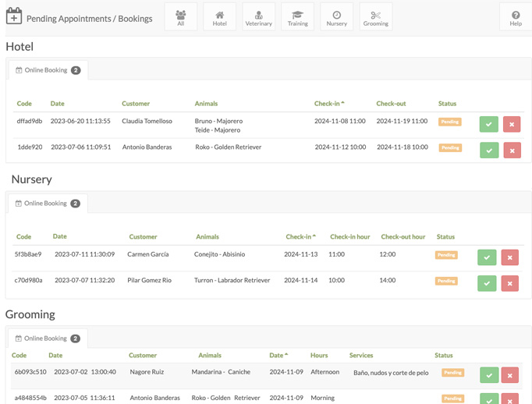Accept Pilar Gomez Rio nursery booking
The width and height of the screenshot is (532, 404).
click(x=487, y=283)
